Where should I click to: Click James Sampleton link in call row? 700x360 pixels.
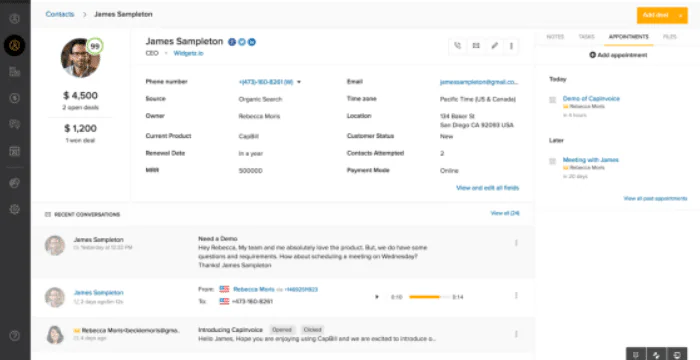point(98,293)
